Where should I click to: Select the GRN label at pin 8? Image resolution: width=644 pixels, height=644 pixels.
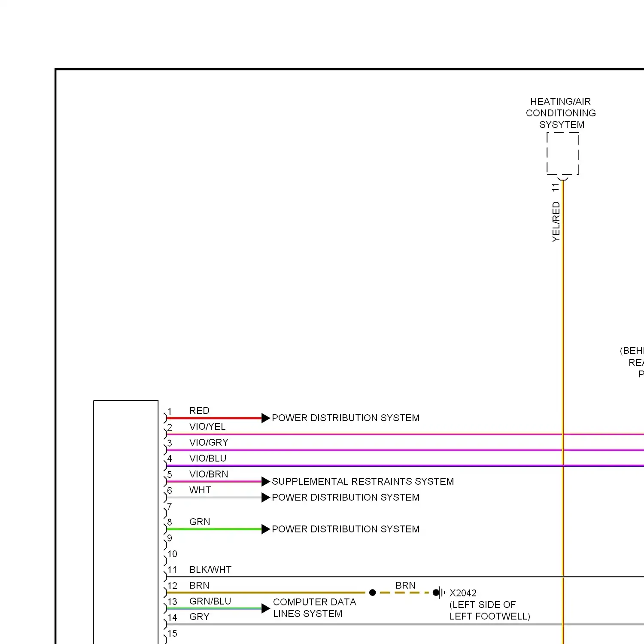pyautogui.click(x=200, y=522)
